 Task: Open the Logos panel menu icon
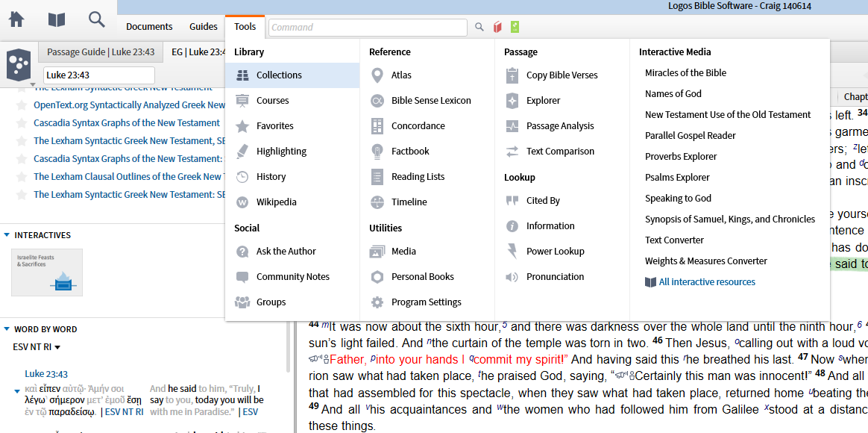point(19,64)
